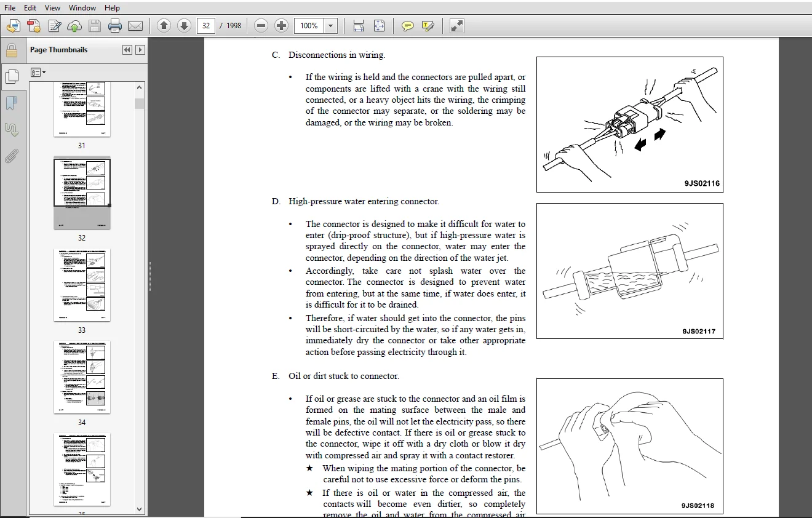Click the Fit One Full Page icon

[x=379, y=26]
